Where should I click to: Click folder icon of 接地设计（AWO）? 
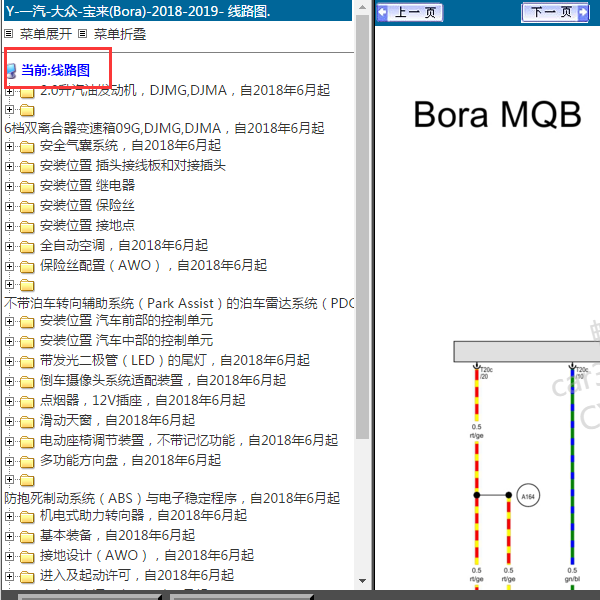pyautogui.click(x=27, y=557)
